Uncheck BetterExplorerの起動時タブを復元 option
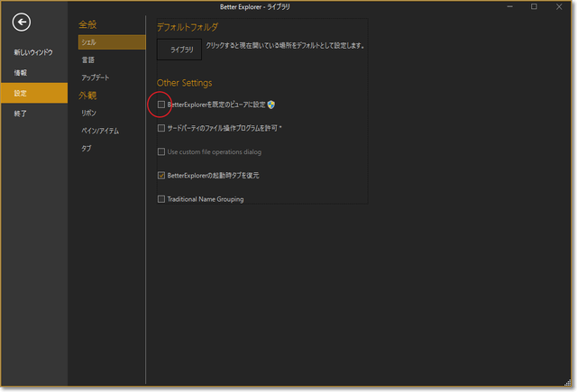 tap(161, 175)
